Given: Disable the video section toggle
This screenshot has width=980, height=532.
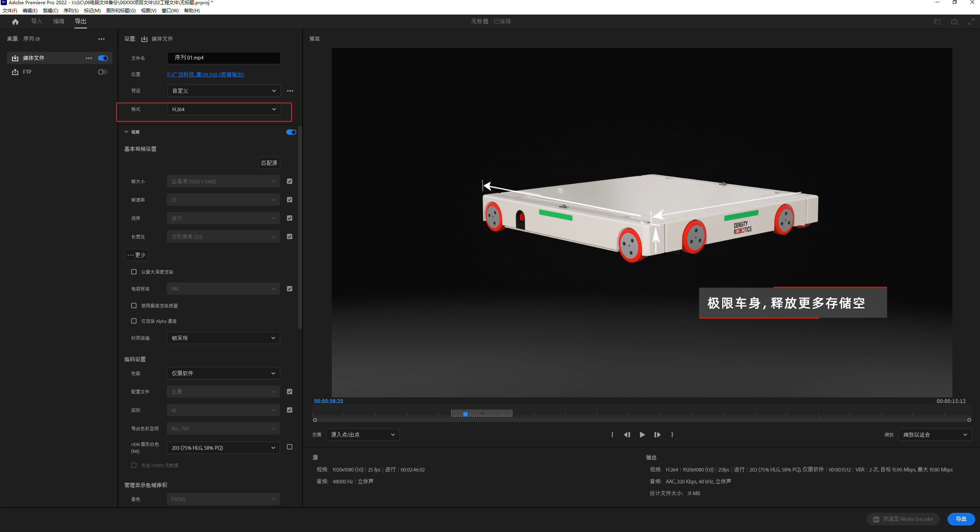Looking at the screenshot, I should (x=291, y=132).
